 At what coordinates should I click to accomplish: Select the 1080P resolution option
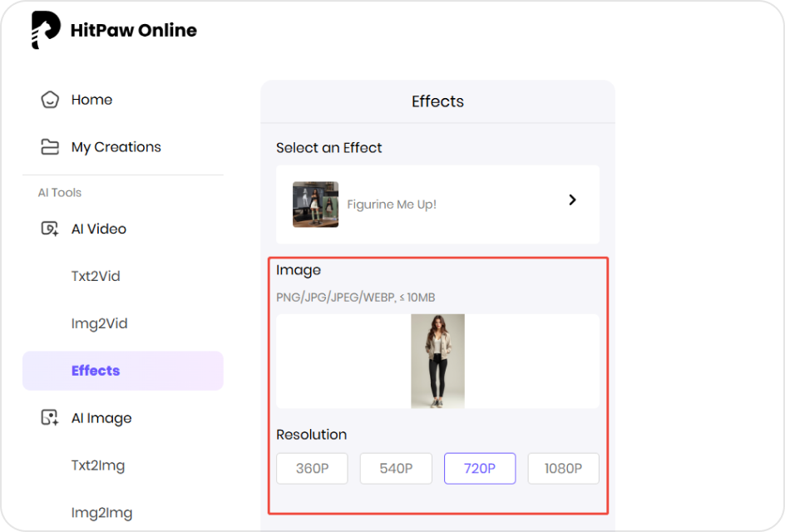click(563, 468)
